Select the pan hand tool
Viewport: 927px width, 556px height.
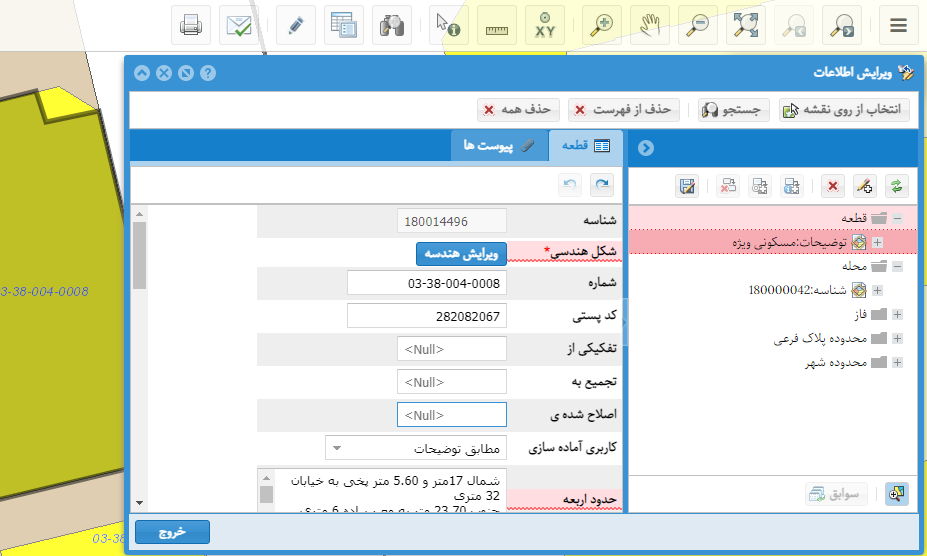click(650, 25)
